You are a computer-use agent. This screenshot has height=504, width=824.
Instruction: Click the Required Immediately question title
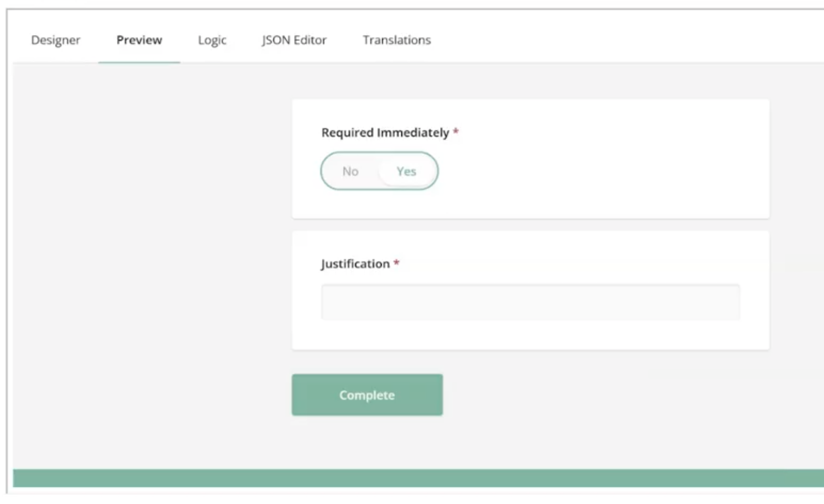click(x=385, y=133)
